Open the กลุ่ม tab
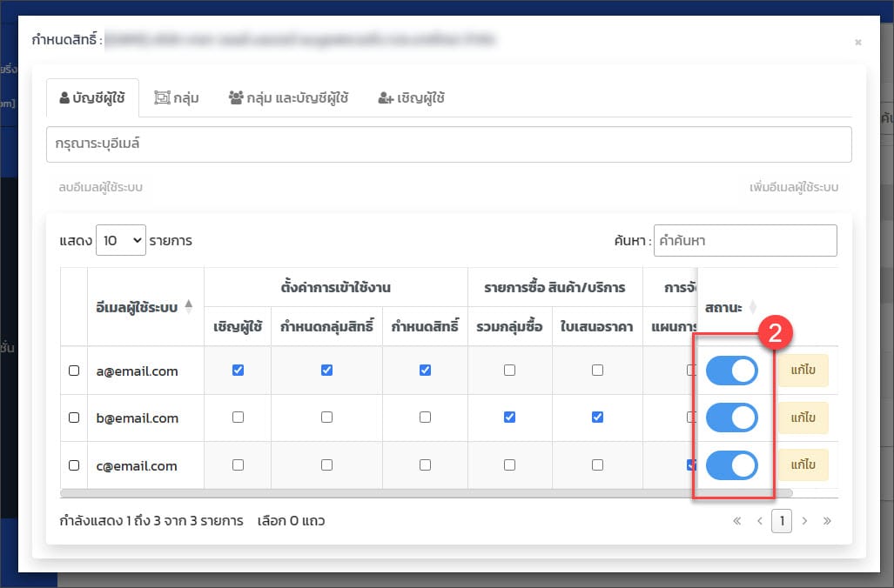The width and height of the screenshot is (894, 588). (x=176, y=98)
